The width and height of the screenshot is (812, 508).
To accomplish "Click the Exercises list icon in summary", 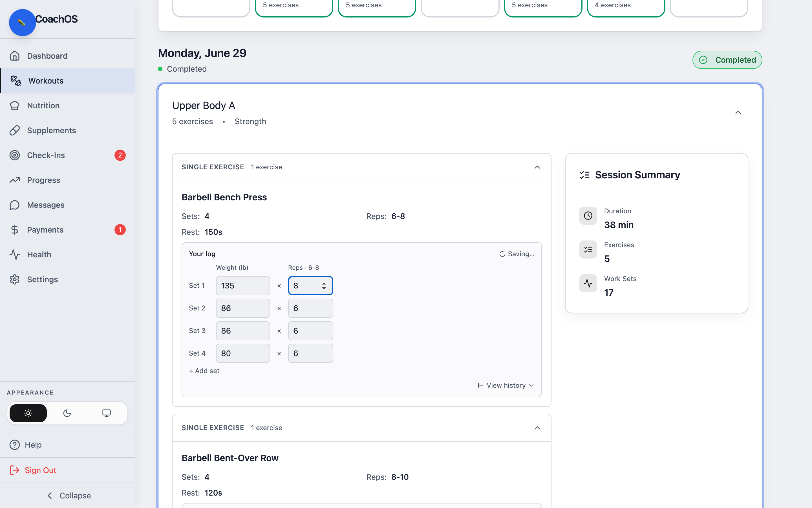I will tap(588, 250).
